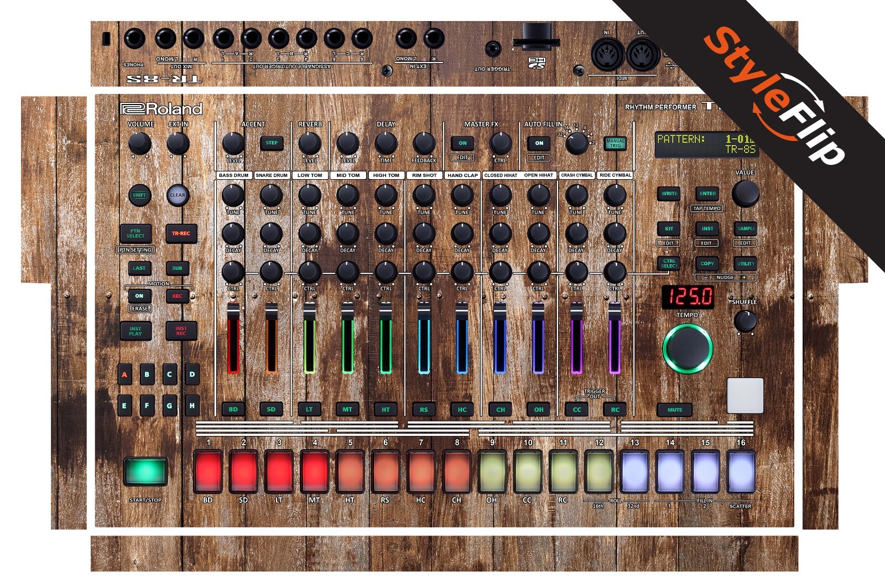Viewport: 885px width, 588px height.
Task: Click the SHUFFLE knob
Action: click(745, 321)
